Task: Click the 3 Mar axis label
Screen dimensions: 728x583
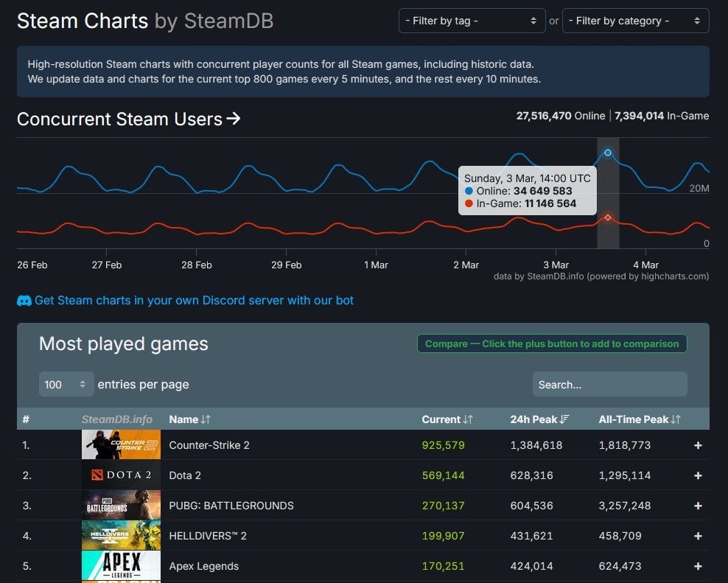Action: coord(556,265)
